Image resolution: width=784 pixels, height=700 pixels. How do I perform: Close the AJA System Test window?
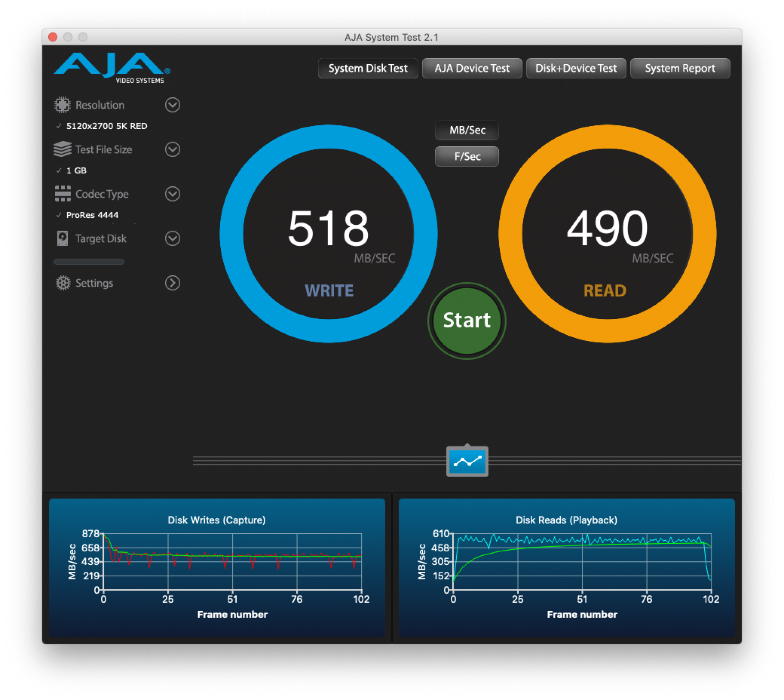pyautogui.click(x=53, y=37)
